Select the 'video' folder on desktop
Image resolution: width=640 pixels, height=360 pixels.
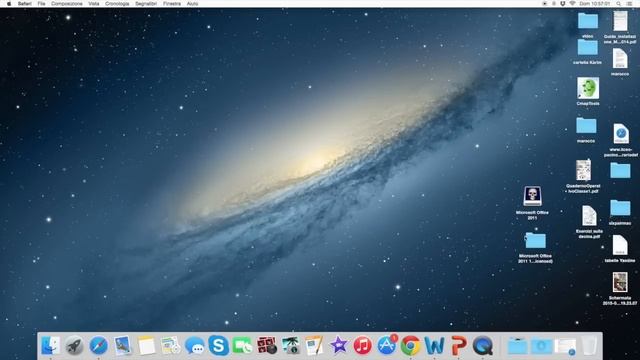[x=588, y=20]
